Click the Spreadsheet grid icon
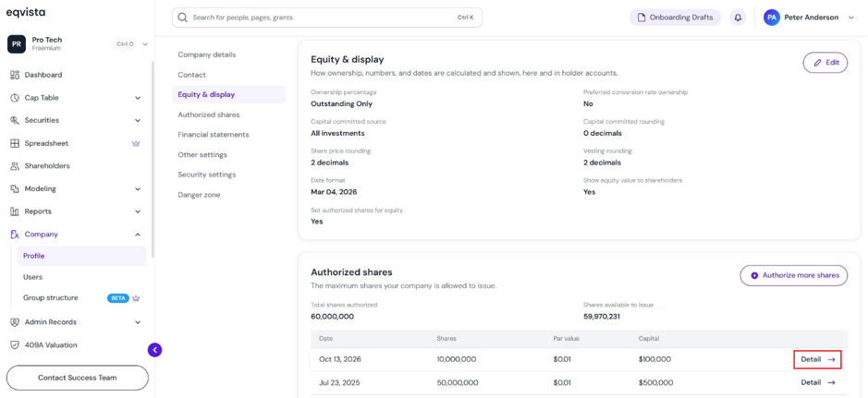Screen dimensions: 868x398 15,143
